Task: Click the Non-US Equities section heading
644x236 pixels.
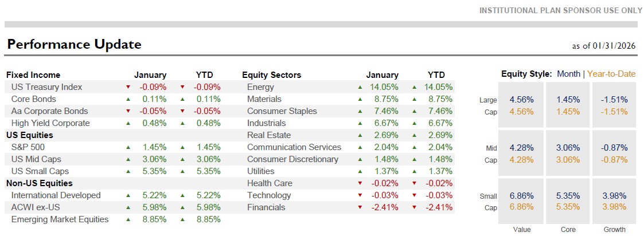Action: (x=39, y=183)
